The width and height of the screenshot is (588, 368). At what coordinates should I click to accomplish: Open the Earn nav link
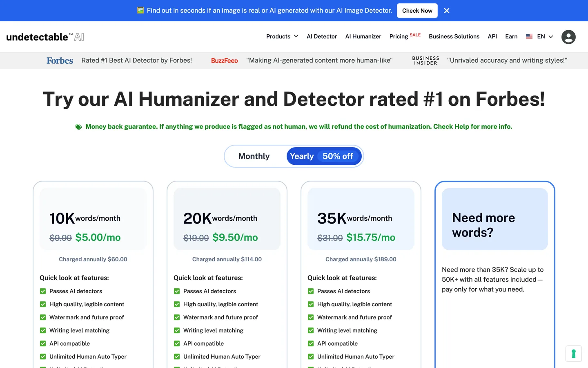[511, 36]
